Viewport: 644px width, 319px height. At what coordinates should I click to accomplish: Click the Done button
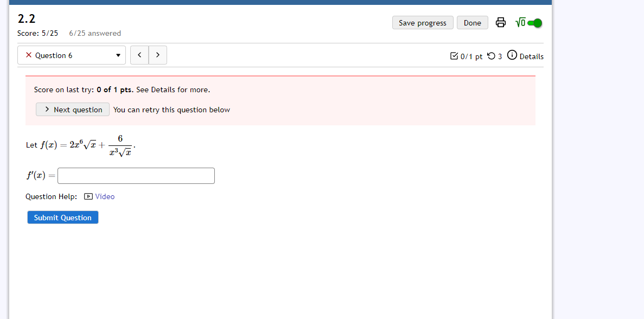click(x=472, y=22)
